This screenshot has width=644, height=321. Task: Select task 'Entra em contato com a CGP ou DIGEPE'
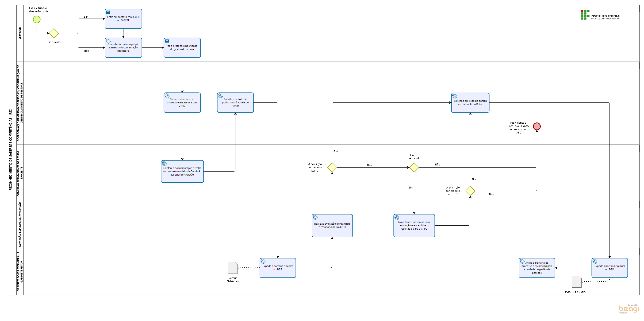(123, 19)
